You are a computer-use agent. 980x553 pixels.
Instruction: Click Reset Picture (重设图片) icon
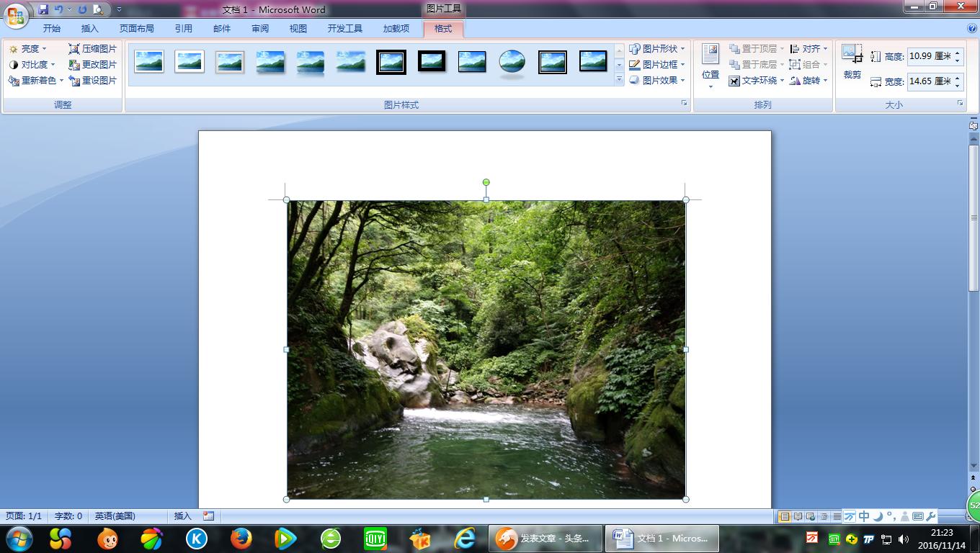click(74, 81)
